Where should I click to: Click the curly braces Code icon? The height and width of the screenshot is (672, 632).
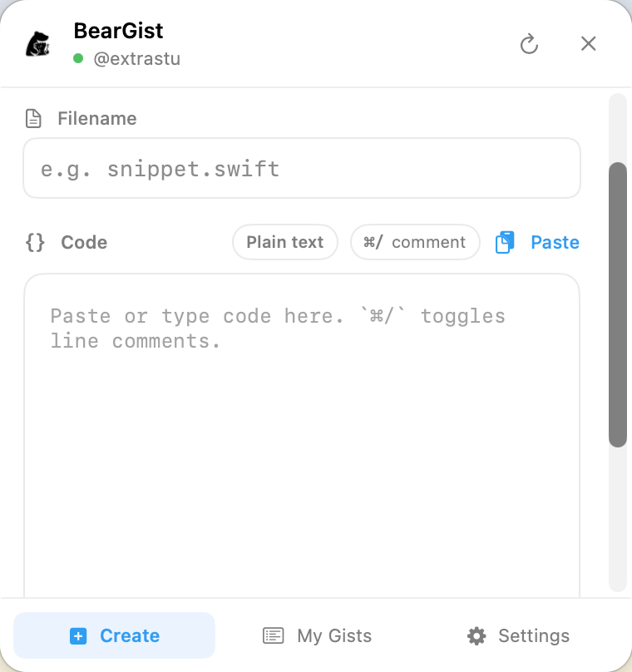click(35, 242)
